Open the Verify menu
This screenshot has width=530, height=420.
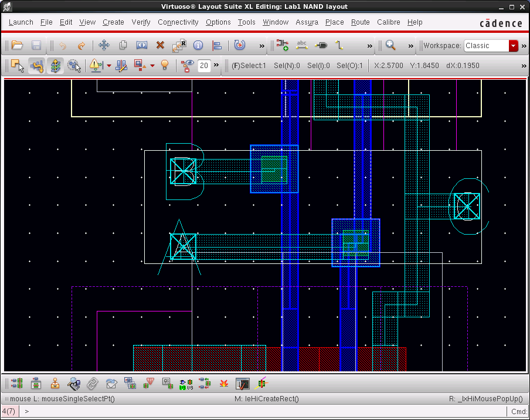141,22
